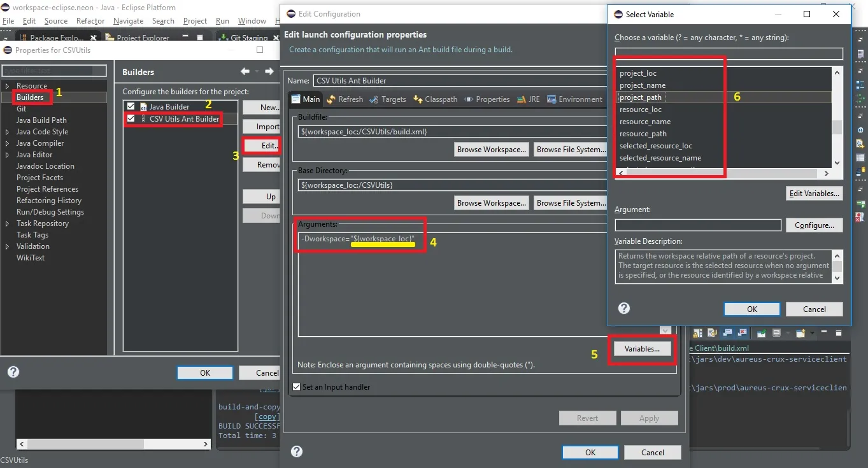Click the Scroll Lock console toolbar icon
Image resolution: width=868 pixels, height=468 pixels.
[698, 333]
